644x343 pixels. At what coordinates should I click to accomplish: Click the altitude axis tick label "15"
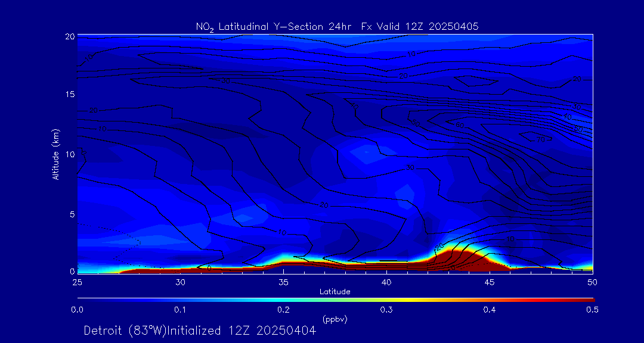70,94
